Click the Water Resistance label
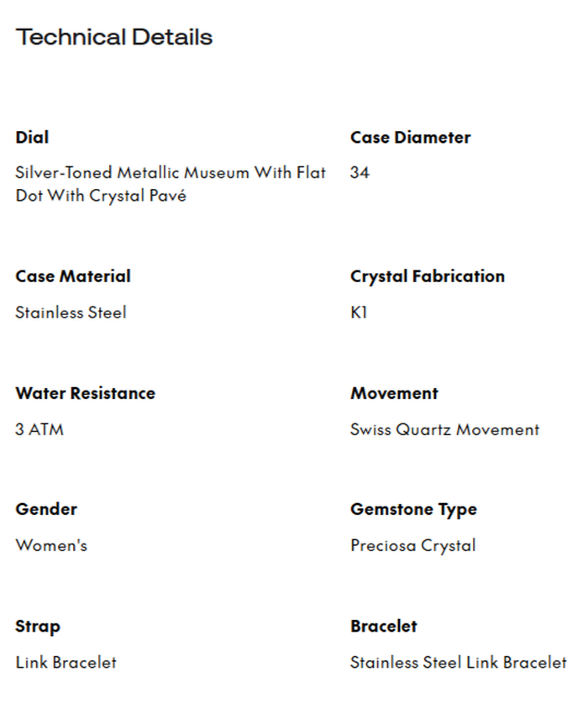 pos(85,393)
